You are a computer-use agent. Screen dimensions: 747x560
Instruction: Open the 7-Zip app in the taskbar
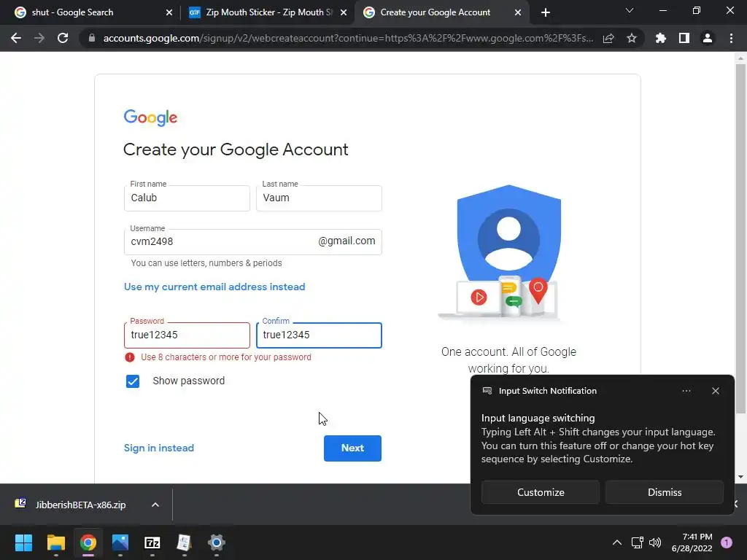[152, 542]
